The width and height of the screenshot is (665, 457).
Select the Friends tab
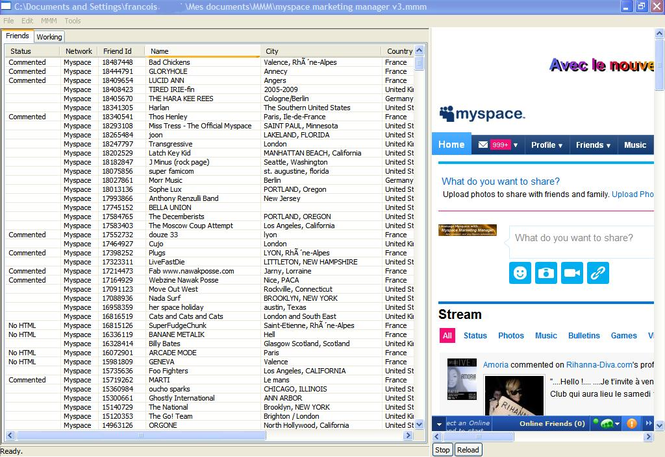[17, 36]
